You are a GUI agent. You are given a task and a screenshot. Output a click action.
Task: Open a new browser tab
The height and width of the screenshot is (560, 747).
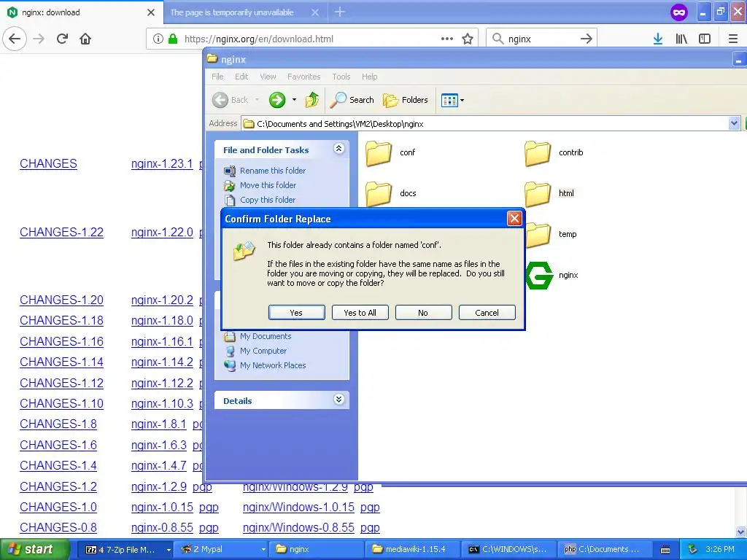[x=340, y=12]
